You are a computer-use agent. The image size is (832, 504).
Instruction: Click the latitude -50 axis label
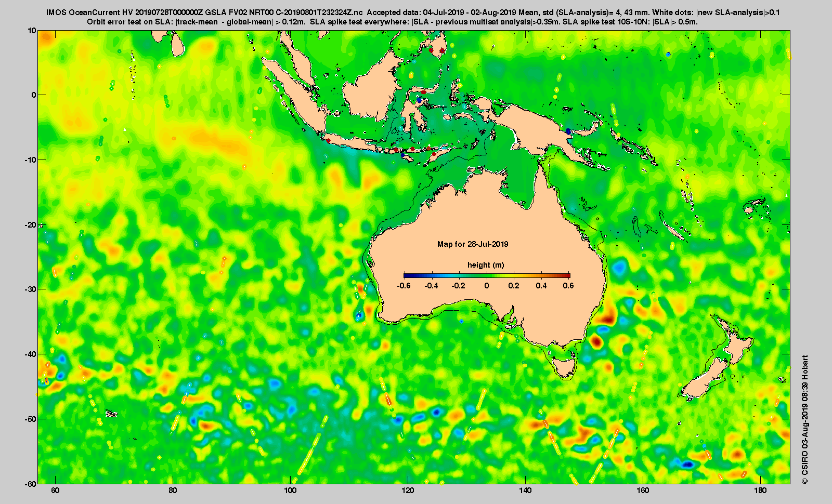tap(31, 419)
